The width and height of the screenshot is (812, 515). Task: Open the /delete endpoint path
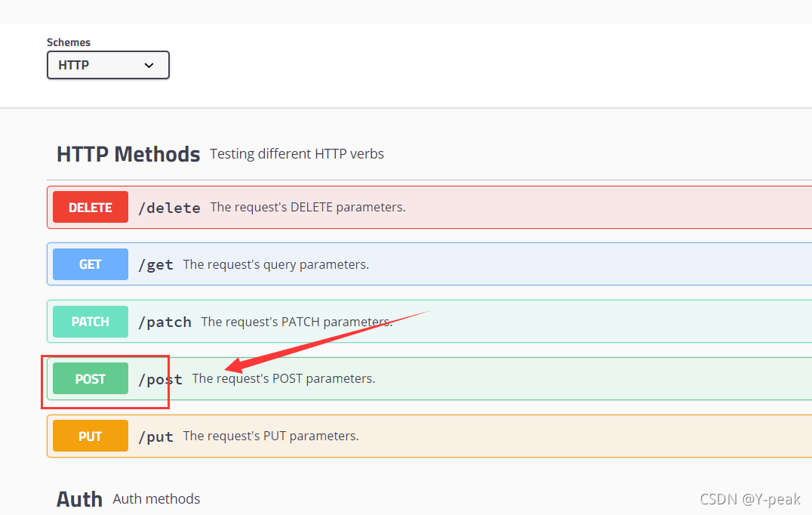click(169, 208)
